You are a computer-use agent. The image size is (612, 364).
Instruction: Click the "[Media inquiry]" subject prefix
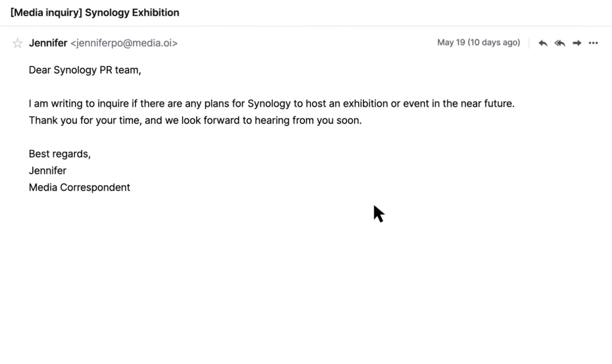pos(46,13)
